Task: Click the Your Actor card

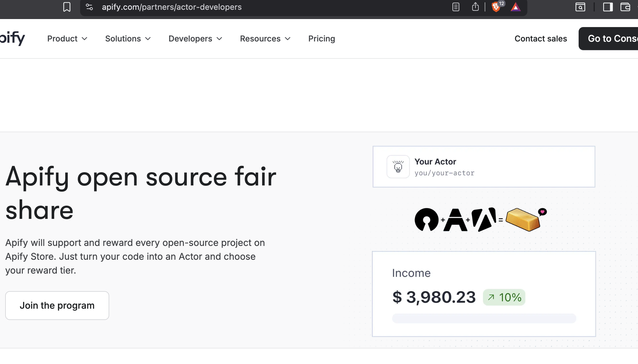Action: (x=484, y=167)
